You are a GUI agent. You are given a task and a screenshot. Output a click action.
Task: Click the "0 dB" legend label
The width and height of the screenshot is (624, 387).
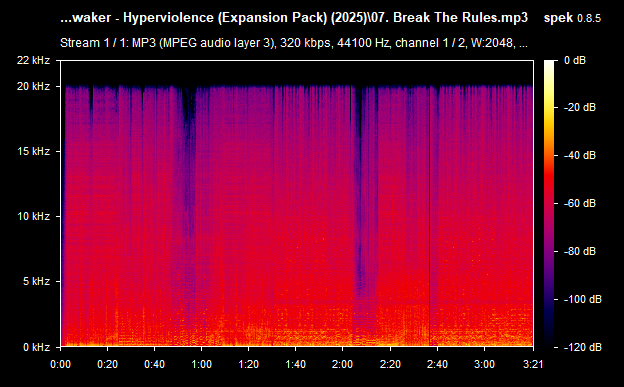pos(575,60)
